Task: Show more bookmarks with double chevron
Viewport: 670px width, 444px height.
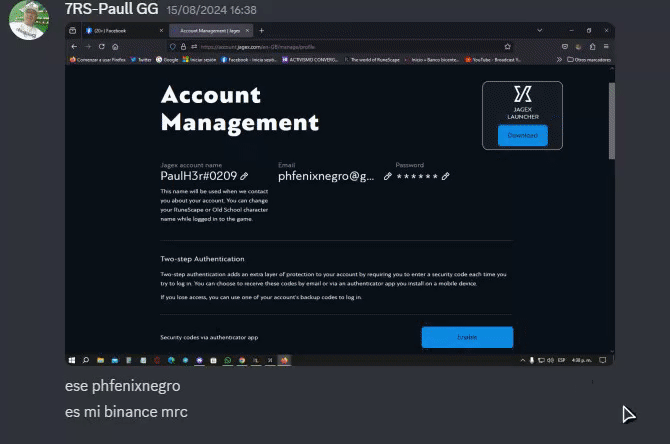Action: 559,60
